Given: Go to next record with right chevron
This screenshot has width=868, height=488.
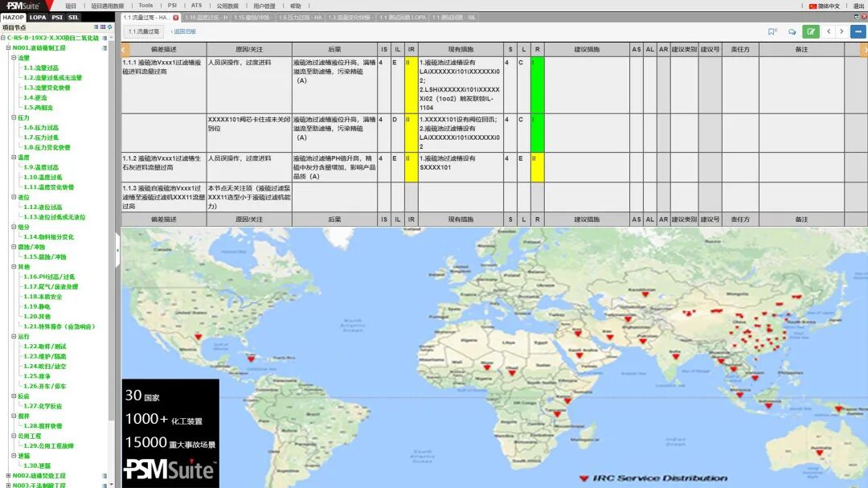Looking at the screenshot, I should (x=841, y=31).
